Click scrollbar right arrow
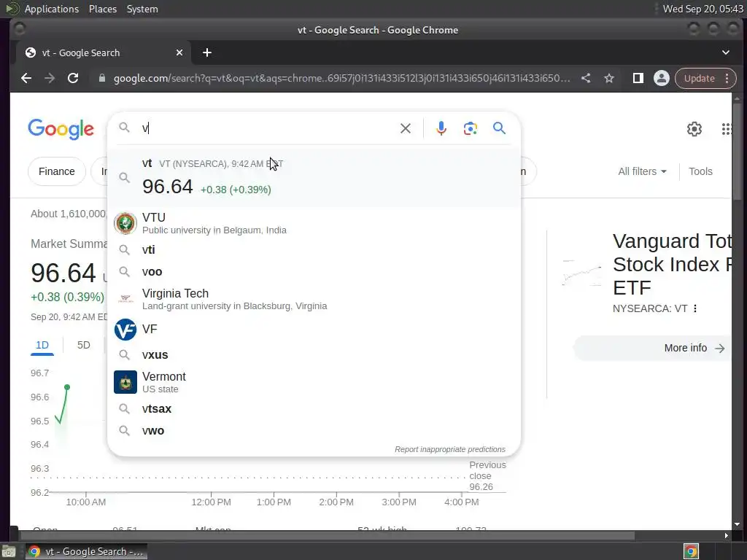The width and height of the screenshot is (747, 560). [726, 536]
